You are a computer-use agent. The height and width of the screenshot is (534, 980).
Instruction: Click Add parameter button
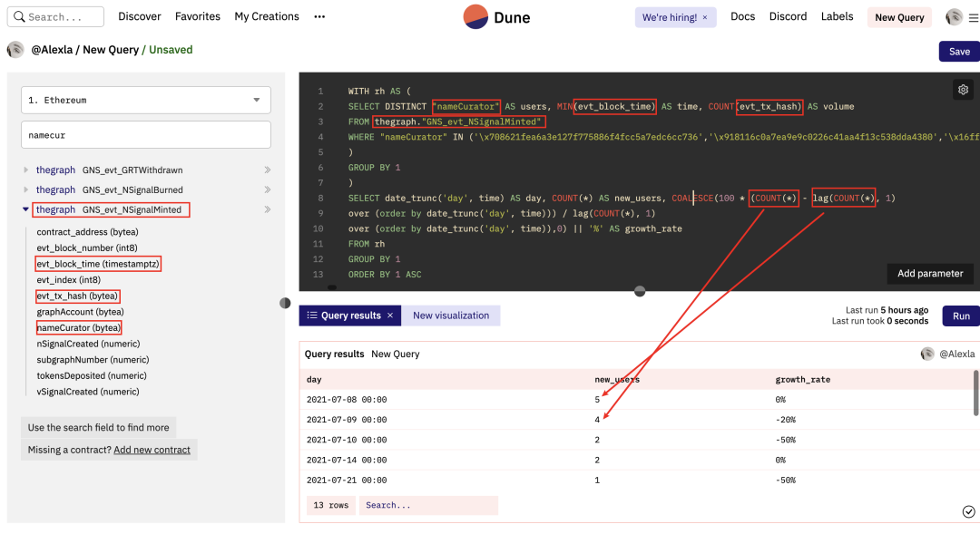(x=930, y=274)
